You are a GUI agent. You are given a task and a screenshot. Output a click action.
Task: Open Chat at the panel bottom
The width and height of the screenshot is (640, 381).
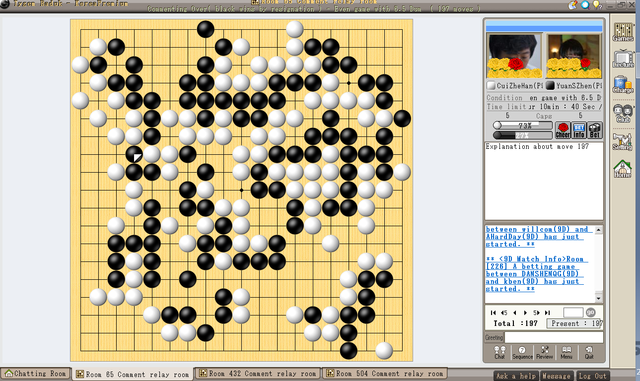(500, 352)
